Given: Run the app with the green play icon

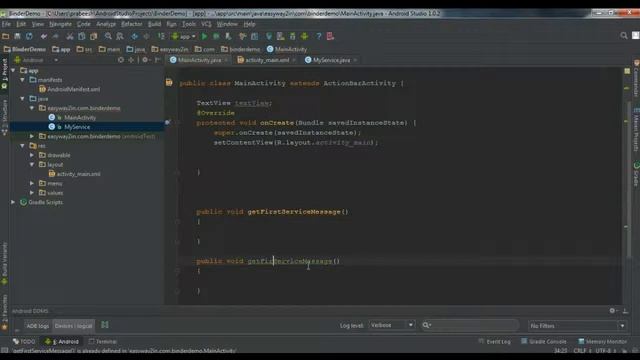Looking at the screenshot, I should coord(204,36).
